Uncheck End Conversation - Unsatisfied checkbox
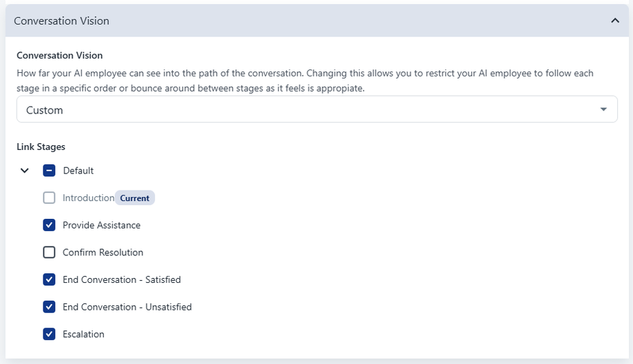Viewport: 633px width, 364px height. (49, 307)
